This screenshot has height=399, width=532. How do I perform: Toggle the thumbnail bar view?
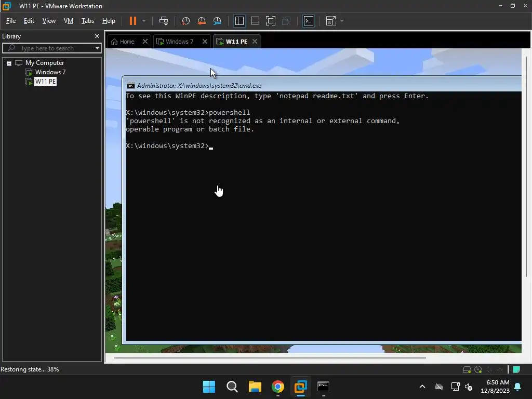pos(255,21)
